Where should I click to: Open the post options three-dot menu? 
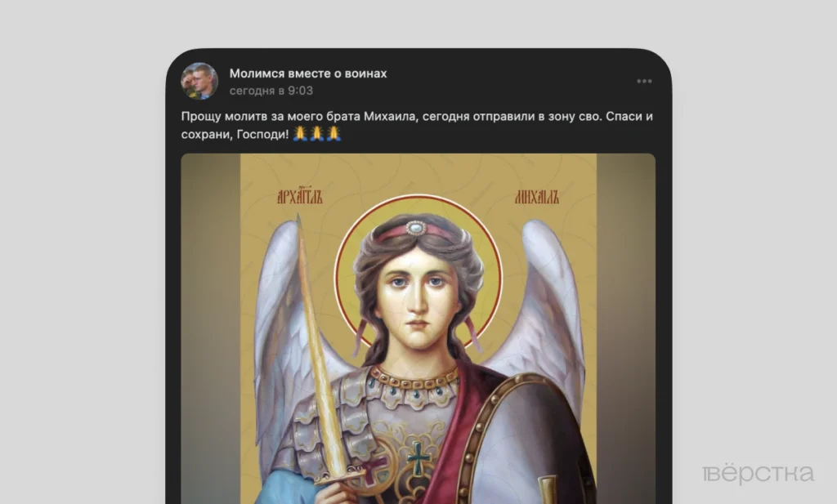click(x=644, y=81)
